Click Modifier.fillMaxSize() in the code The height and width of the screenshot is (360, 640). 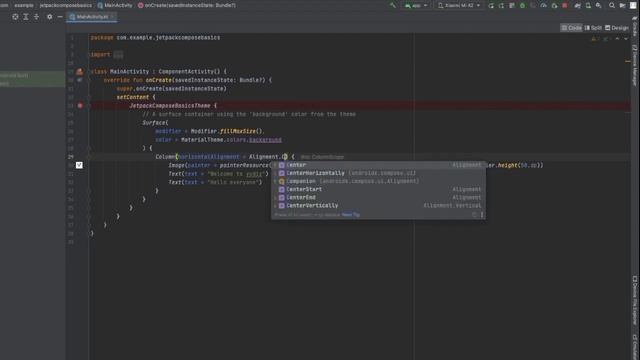[x=227, y=131]
